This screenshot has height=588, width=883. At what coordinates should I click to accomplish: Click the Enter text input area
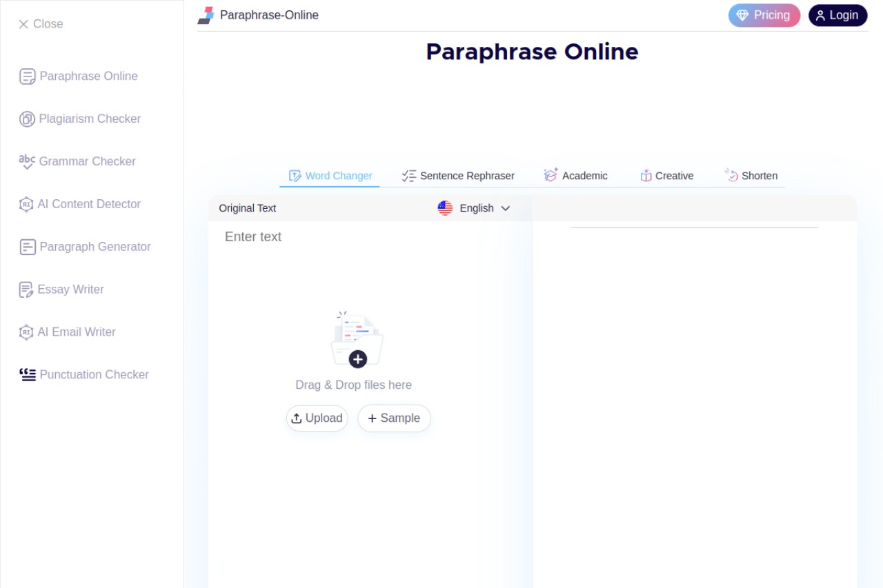tap(370, 237)
